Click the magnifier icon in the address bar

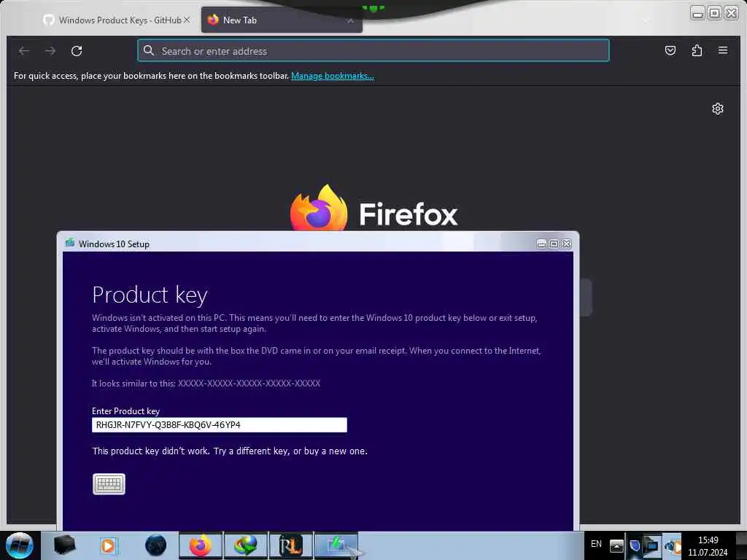[149, 50]
